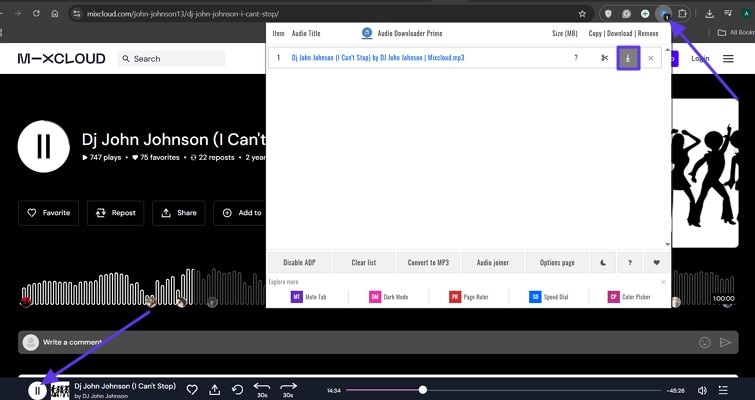
Task: Open the Mute Tab extension link
Action: pyautogui.click(x=309, y=297)
